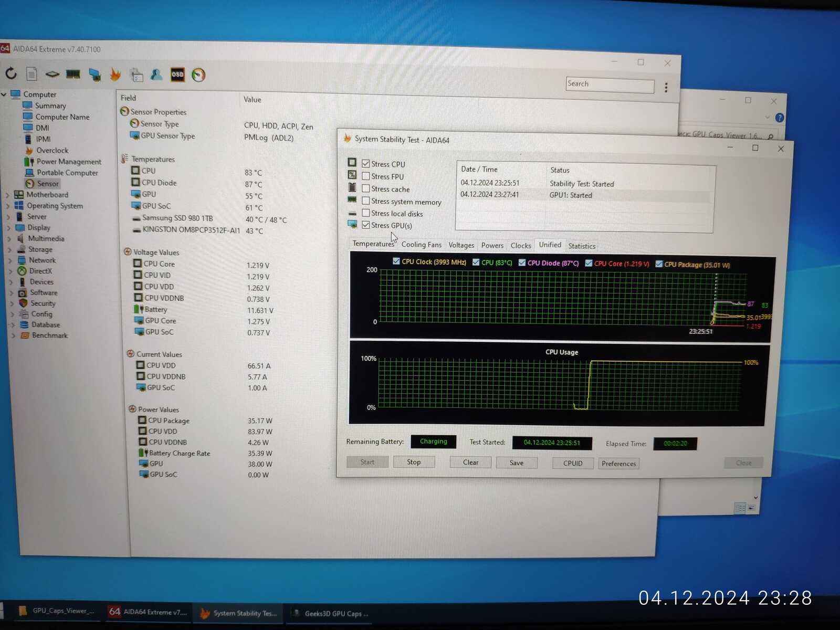Switch to the Cooling Fans tab
Image resolution: width=840 pixels, height=630 pixels.
point(421,245)
